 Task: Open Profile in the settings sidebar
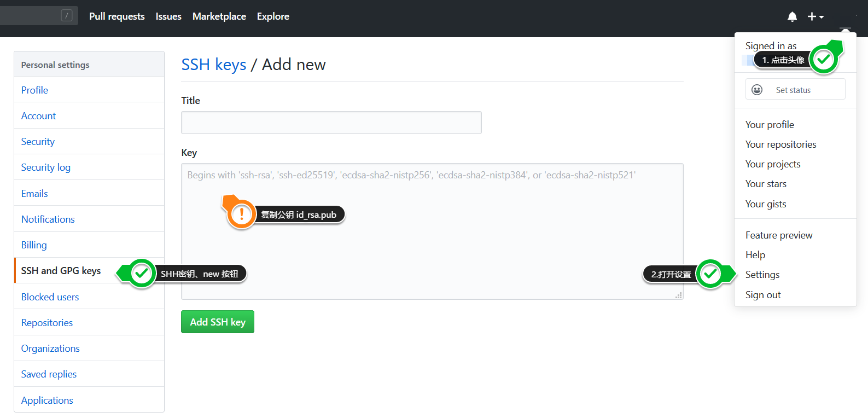point(89,90)
